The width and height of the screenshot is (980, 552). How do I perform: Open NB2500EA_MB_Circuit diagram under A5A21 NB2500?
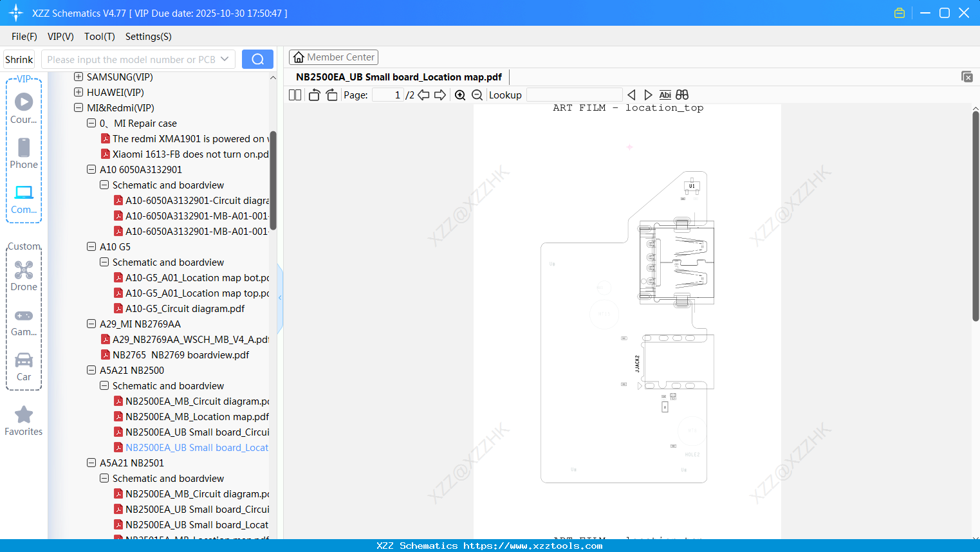(192, 401)
